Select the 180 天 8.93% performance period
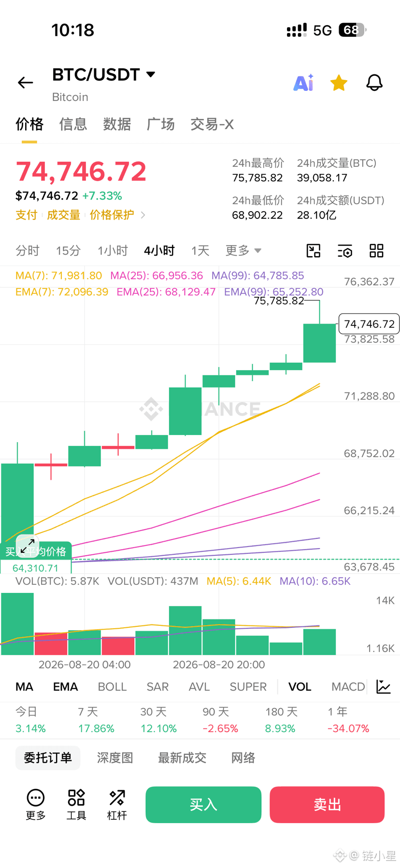Screen dimensions: 400x868 click(x=281, y=720)
